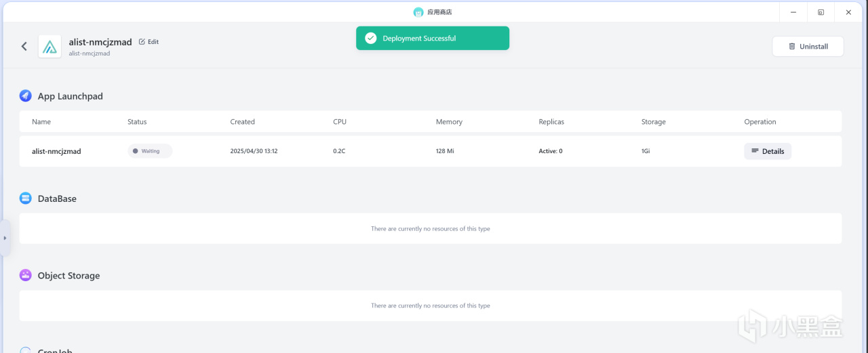
Task: Click the Deployment Successful checkmark icon
Action: coord(370,39)
